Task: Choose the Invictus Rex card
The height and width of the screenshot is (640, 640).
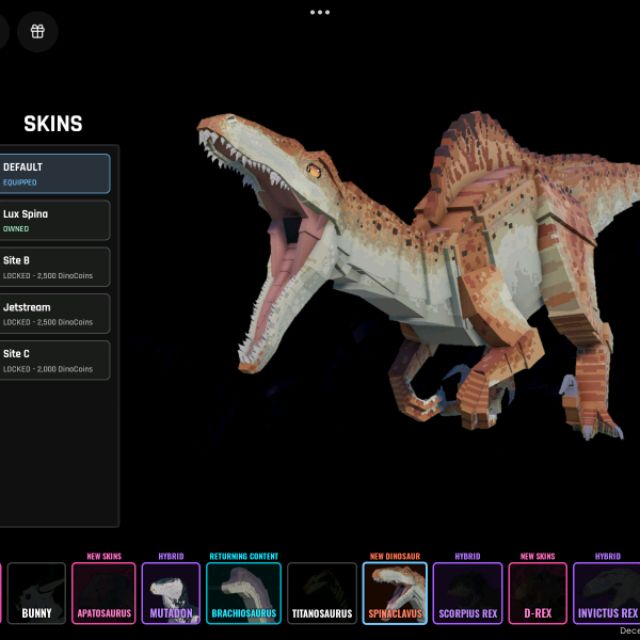Action: point(607,593)
